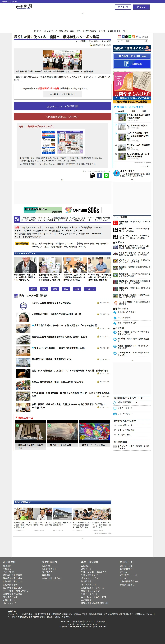Click the ログイン button in header
Image resolution: width=165 pixels, height=644 pixels.
point(141,7)
